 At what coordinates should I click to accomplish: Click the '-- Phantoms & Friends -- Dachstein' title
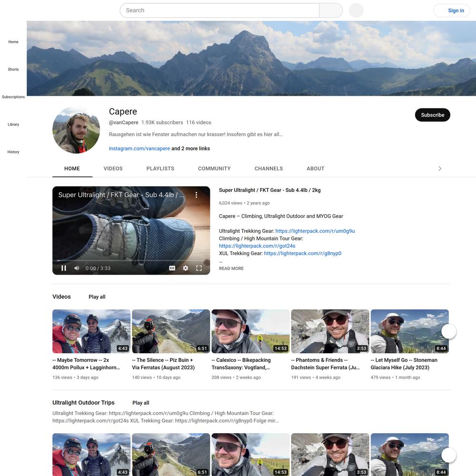326,364
